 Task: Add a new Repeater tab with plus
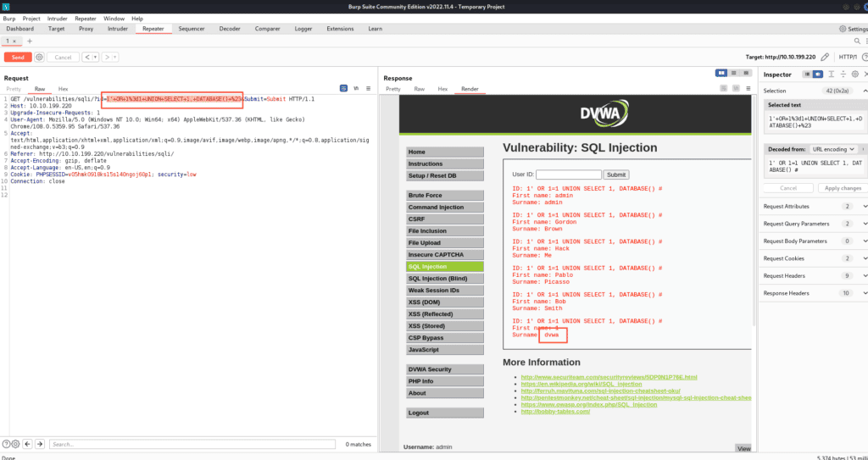30,41
